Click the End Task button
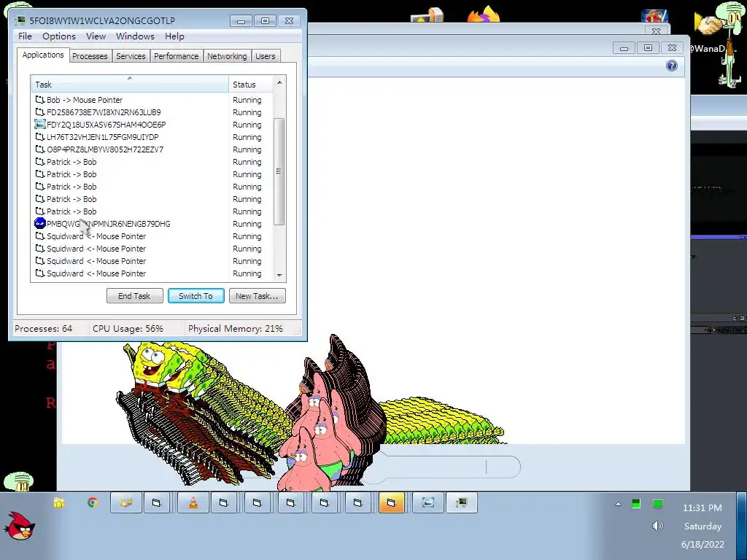747x560 pixels. click(134, 296)
